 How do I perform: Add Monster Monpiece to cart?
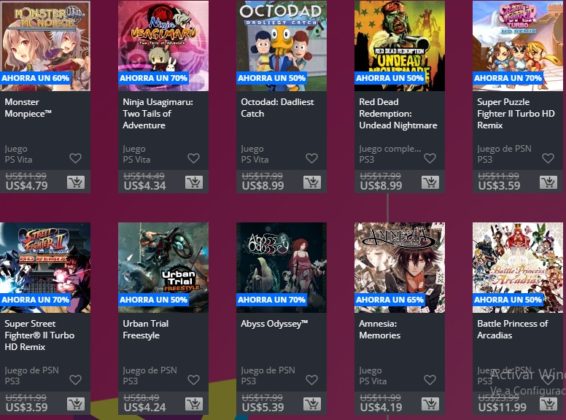(x=76, y=183)
